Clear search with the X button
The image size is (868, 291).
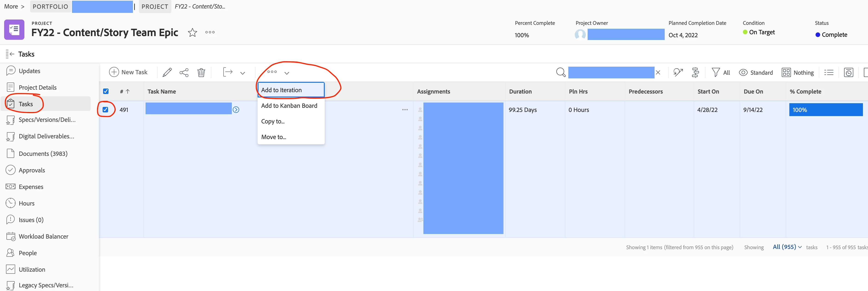pos(658,72)
